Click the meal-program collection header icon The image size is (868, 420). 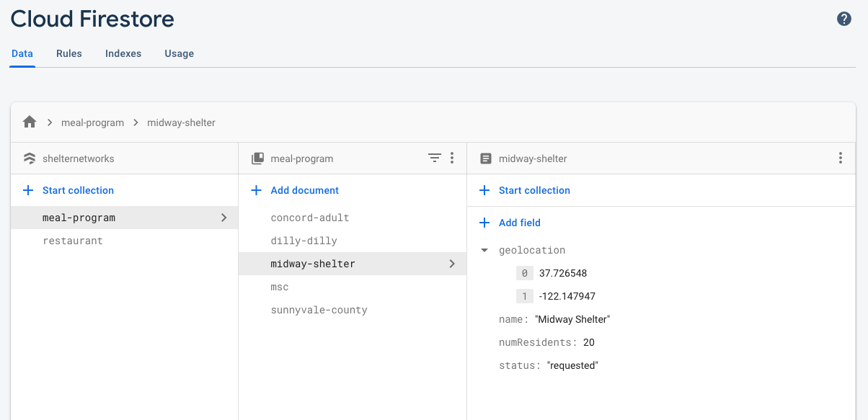[257, 158]
